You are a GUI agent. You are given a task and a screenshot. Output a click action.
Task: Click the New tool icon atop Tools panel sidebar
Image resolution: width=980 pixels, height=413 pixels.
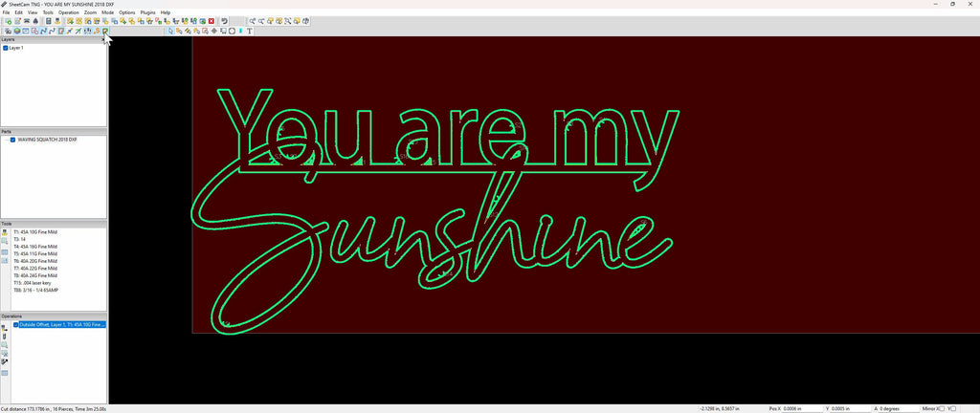coord(5,232)
